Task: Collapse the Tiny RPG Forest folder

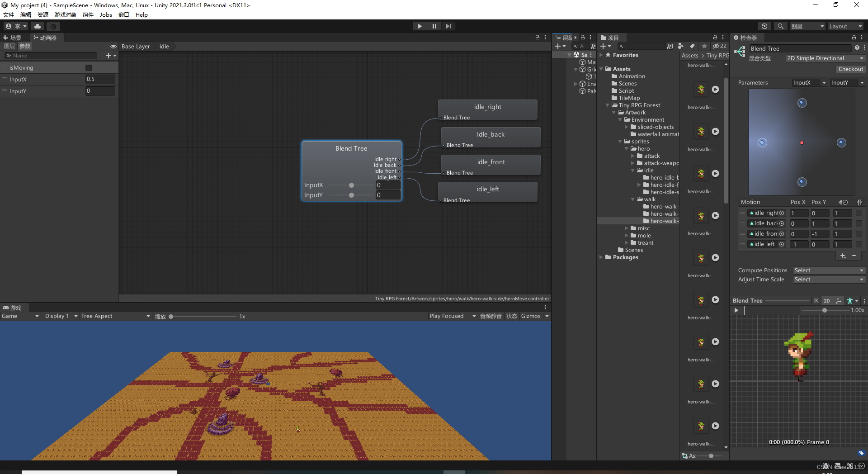Action: click(608, 105)
